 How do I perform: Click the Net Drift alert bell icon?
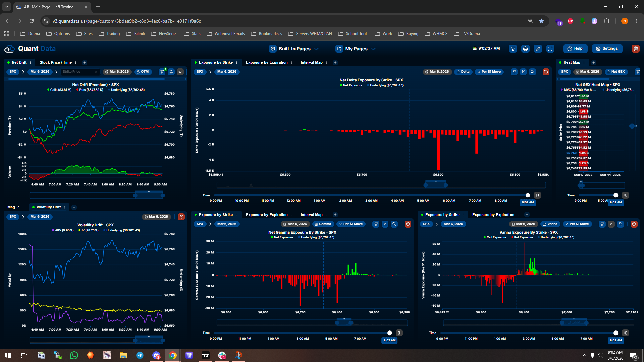click(x=171, y=72)
